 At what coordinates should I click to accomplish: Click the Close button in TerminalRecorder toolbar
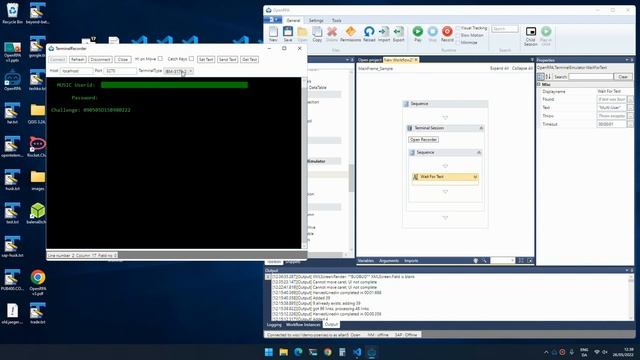[123, 60]
